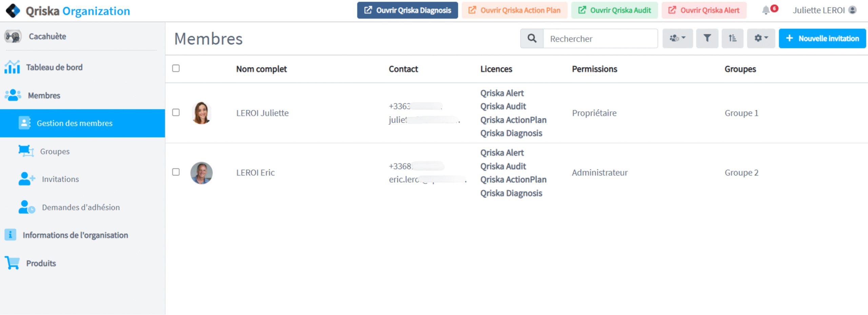Focus the Rechercher search field
This screenshot has width=868, height=315.
(600, 38)
